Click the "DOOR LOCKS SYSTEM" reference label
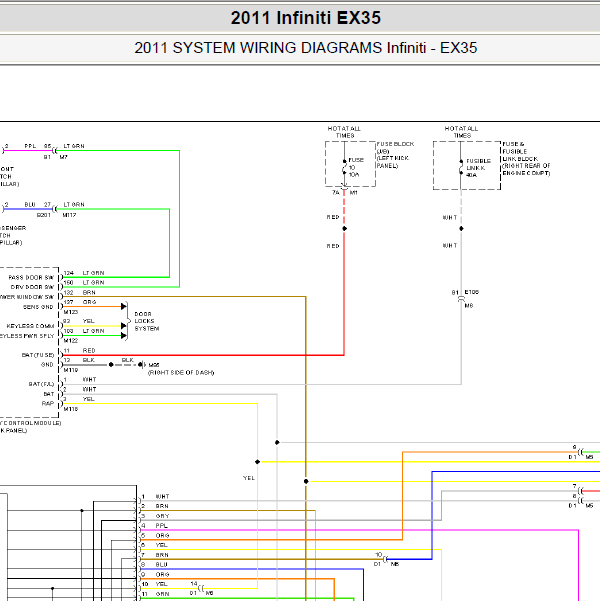Viewport: 600px width, 601px height. click(146, 321)
